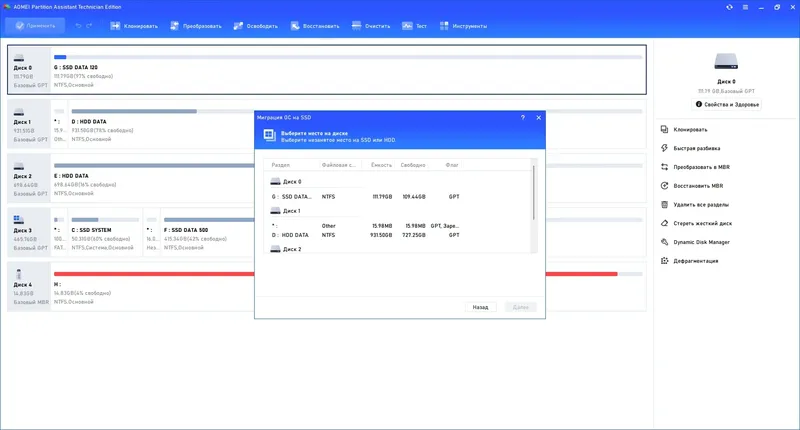The width and height of the screenshot is (800, 430).
Task: Select the Диск 0 header in main window
Action: 29,70
